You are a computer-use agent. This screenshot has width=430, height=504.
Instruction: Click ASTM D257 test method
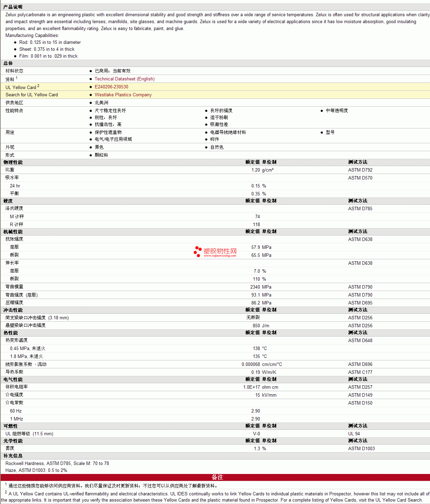[360, 387]
